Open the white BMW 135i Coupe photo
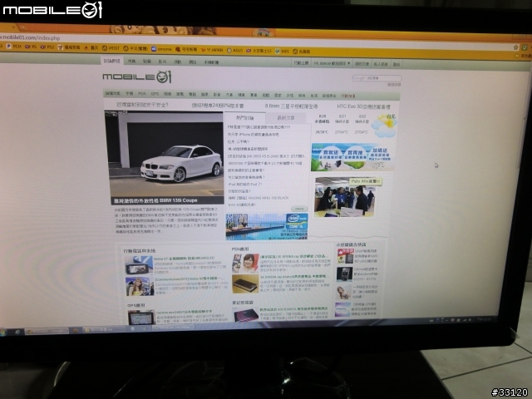This screenshot has height=399, width=532. click(164, 153)
